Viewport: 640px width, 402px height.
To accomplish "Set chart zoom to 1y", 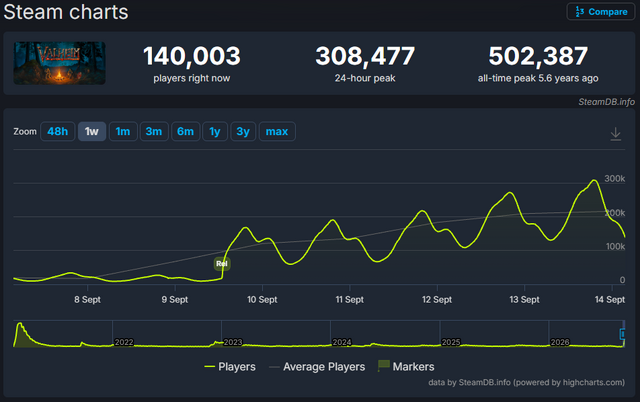I will pyautogui.click(x=215, y=131).
